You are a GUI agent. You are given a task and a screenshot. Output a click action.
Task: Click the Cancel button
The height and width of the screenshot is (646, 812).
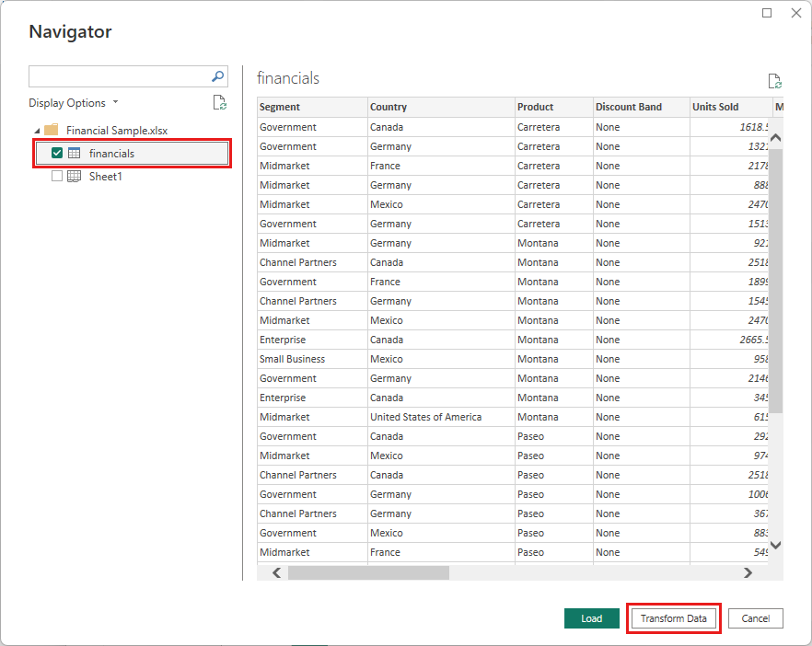pos(756,618)
